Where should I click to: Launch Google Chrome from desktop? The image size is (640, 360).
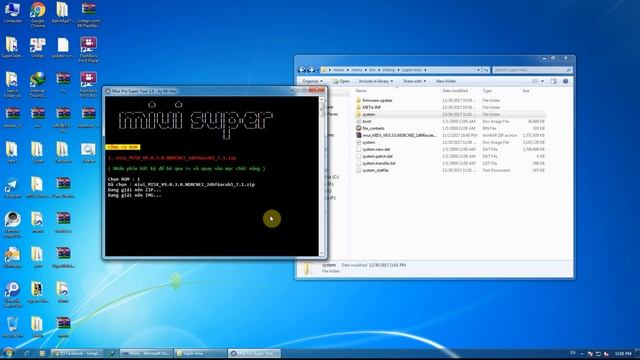[x=38, y=14]
